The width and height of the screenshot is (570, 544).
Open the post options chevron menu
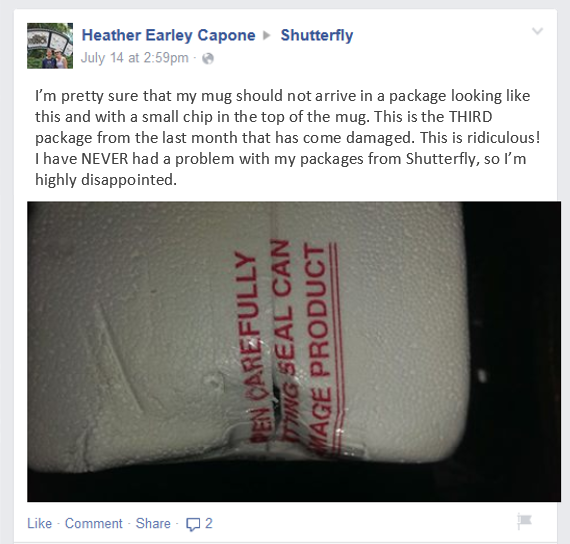pyautogui.click(x=537, y=31)
